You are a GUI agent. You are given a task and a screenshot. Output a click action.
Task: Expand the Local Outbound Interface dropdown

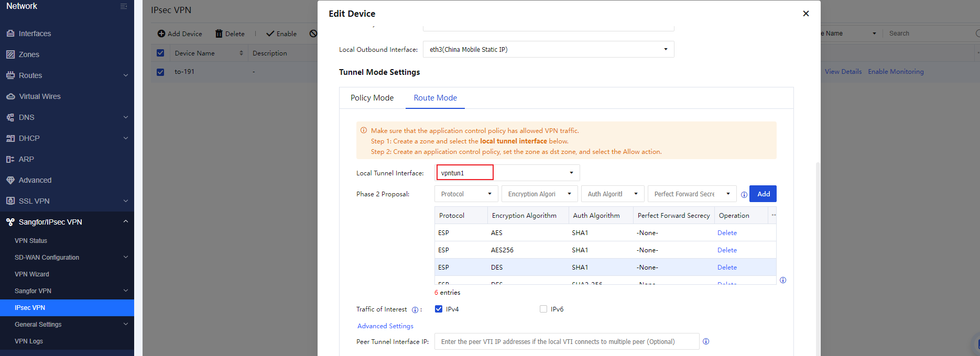[x=548, y=49]
